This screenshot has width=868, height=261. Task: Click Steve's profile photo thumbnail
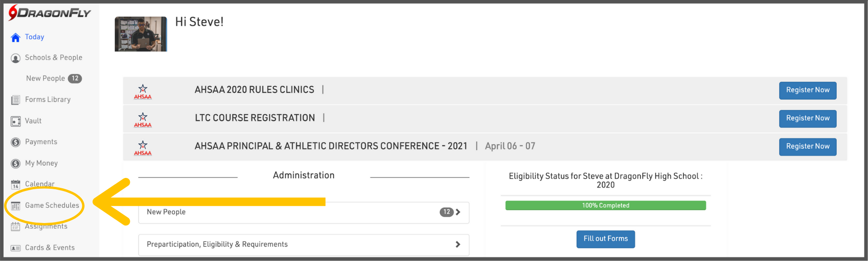tap(141, 34)
